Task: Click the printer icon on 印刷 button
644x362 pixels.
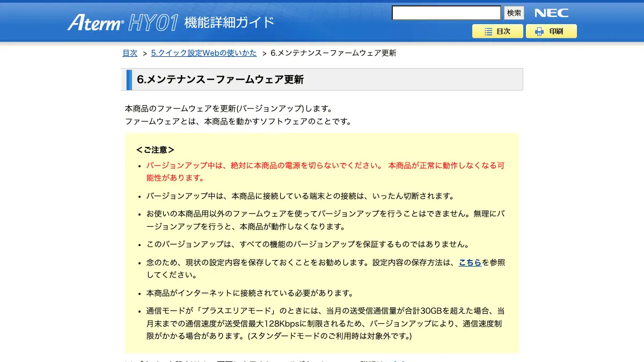Action: pyautogui.click(x=540, y=32)
